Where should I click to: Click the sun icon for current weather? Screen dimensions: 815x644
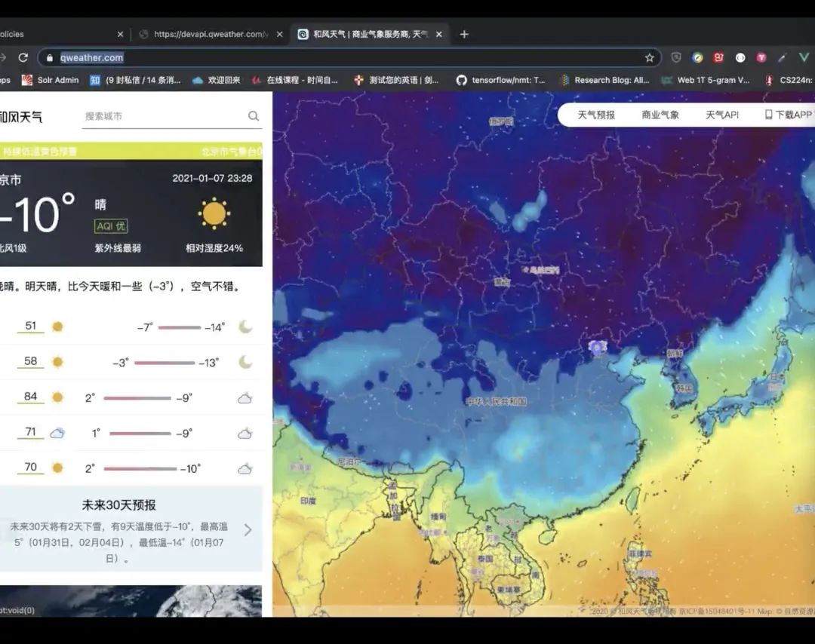[x=214, y=213]
